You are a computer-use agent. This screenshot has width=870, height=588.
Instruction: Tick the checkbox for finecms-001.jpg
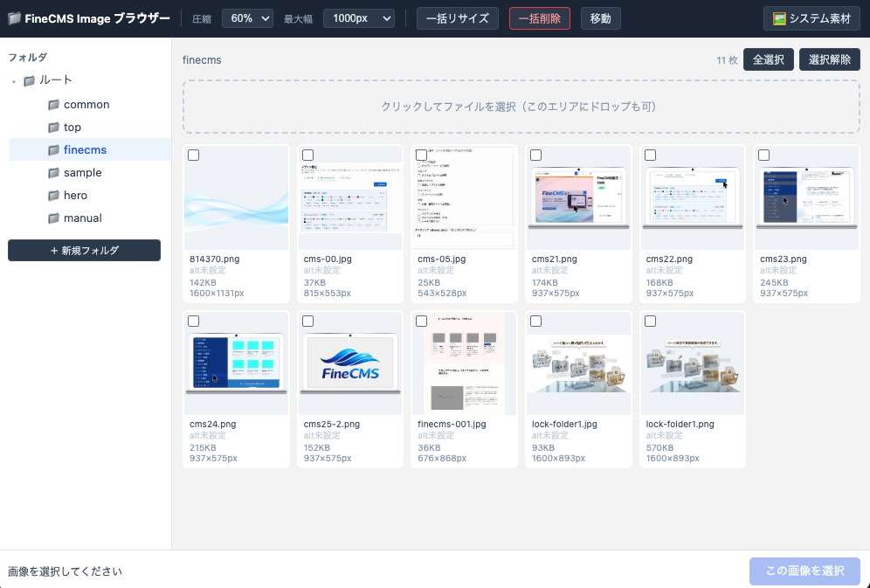(422, 322)
